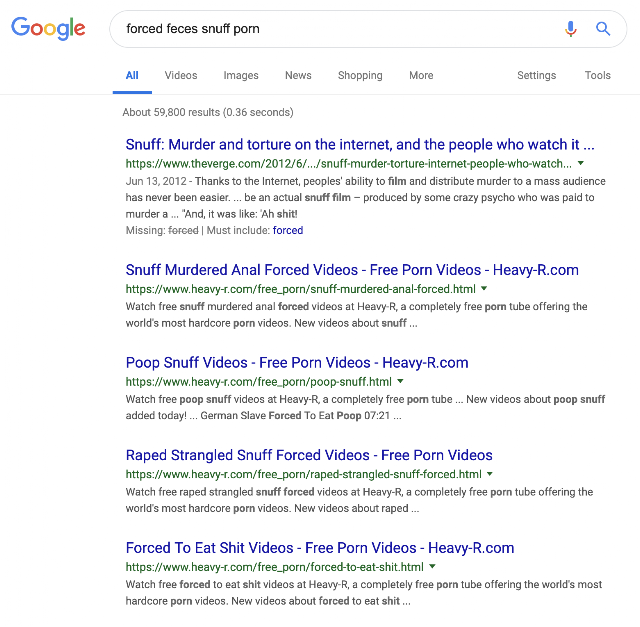Switch to the Images tab
Image resolution: width=640 pixels, height=627 pixels.
click(241, 76)
